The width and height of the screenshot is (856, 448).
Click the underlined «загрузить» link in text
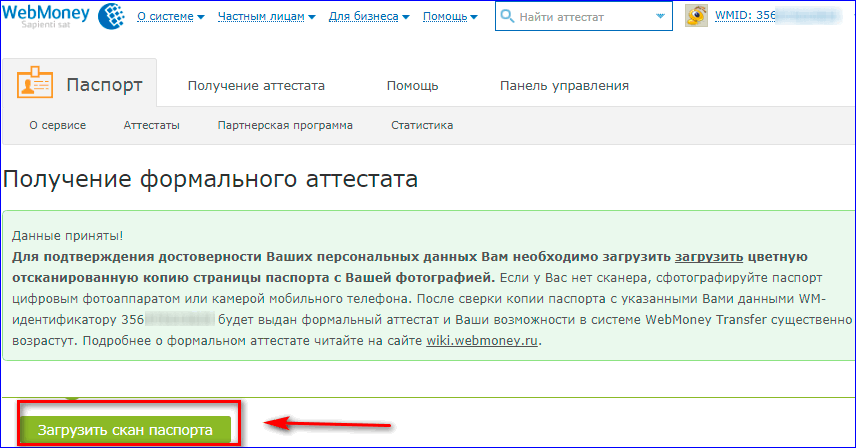coord(708,256)
